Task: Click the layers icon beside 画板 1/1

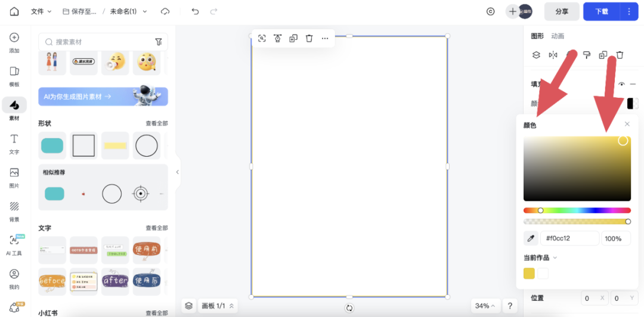Action: pyautogui.click(x=188, y=306)
